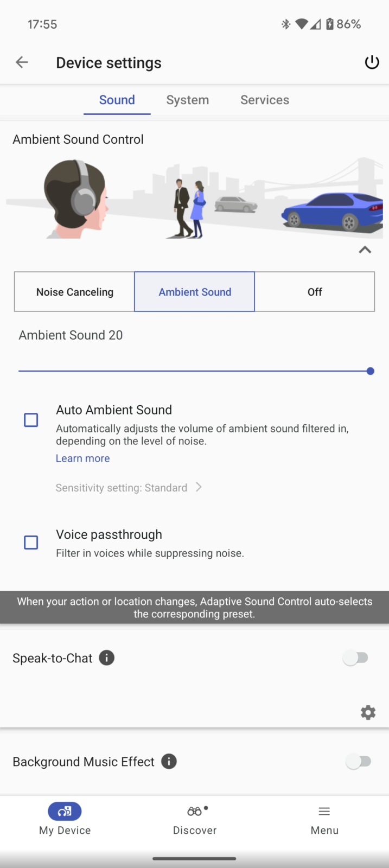The width and height of the screenshot is (389, 868).
Task: Click the Learn more link
Action: (x=83, y=458)
